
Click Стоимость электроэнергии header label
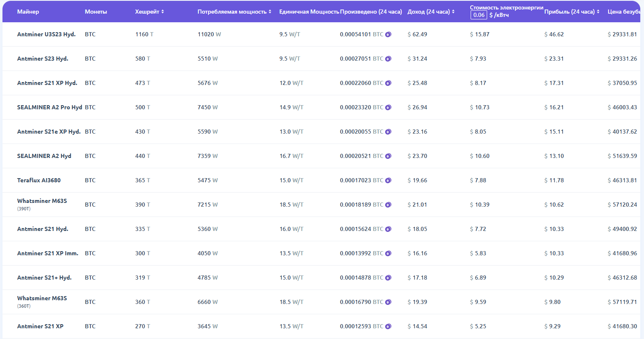(507, 7)
